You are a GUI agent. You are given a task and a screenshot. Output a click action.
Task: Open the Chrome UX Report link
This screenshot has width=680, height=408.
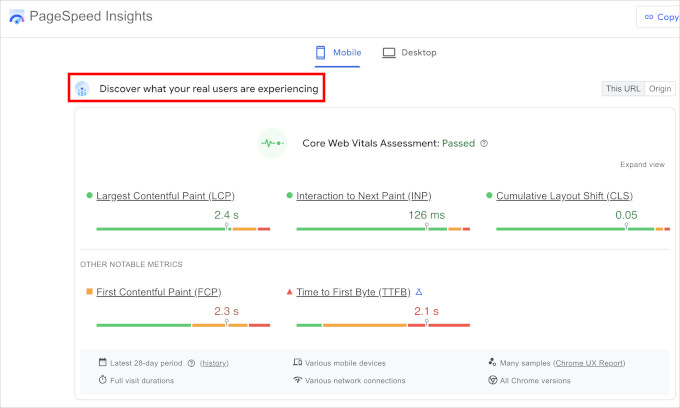(x=589, y=363)
